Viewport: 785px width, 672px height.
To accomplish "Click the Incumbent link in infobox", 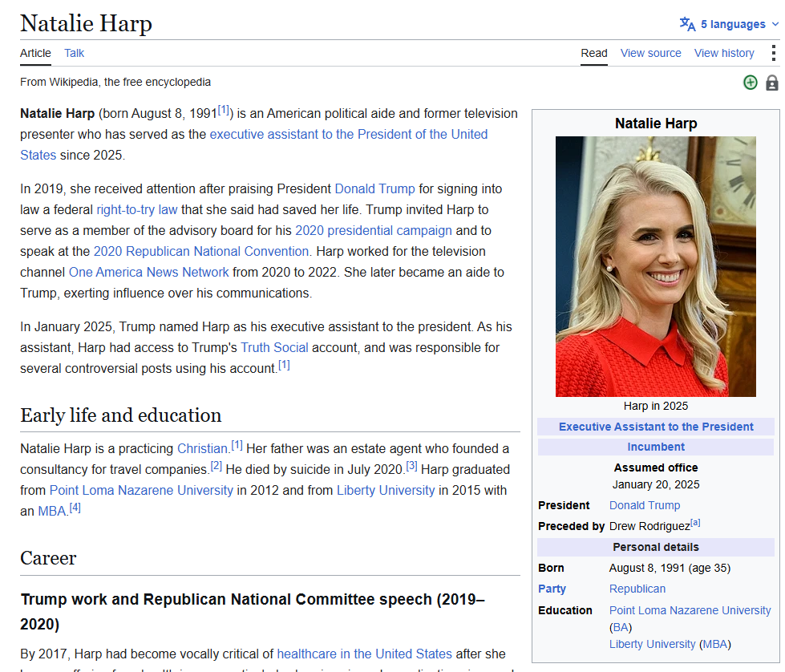I will [x=656, y=447].
